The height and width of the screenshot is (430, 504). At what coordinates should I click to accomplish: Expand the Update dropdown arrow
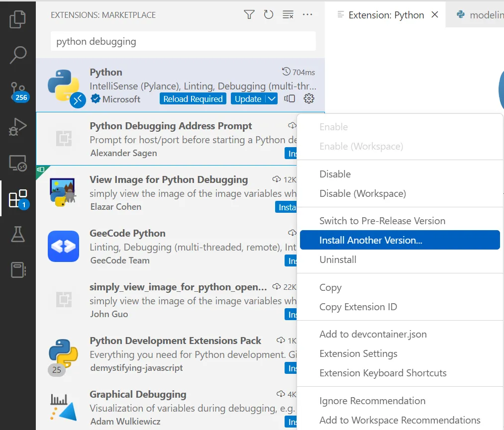(x=272, y=99)
